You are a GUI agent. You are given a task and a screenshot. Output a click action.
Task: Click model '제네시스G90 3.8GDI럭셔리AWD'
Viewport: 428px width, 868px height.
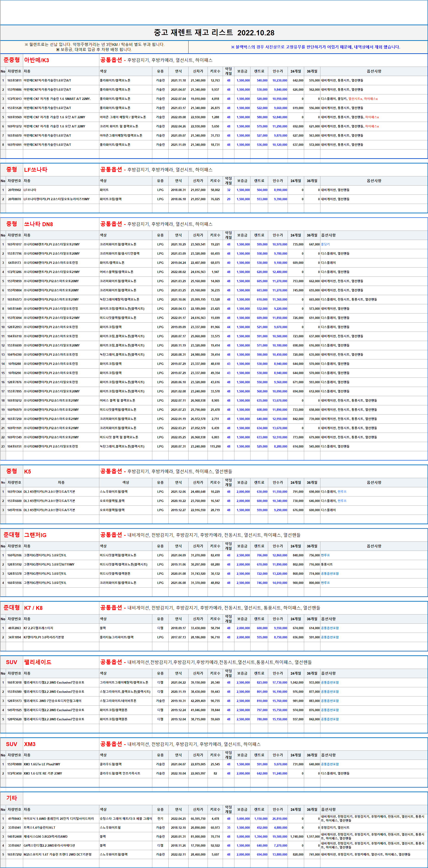pyautogui.click(x=45, y=837)
